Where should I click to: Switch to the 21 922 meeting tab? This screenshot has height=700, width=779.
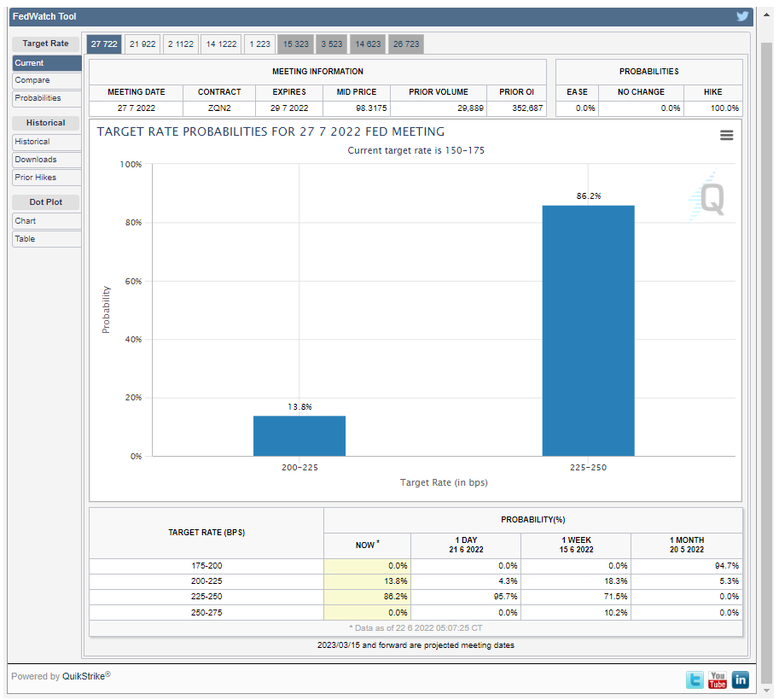pyautogui.click(x=142, y=44)
